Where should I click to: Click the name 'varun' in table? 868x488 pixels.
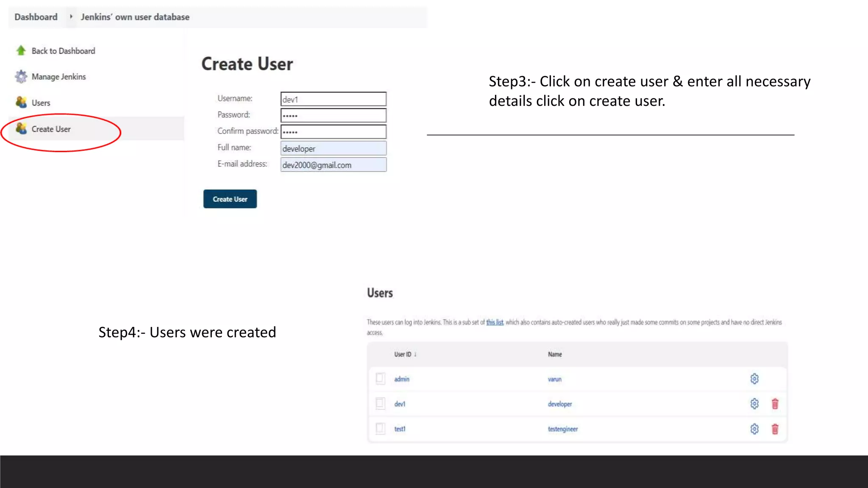click(x=554, y=379)
